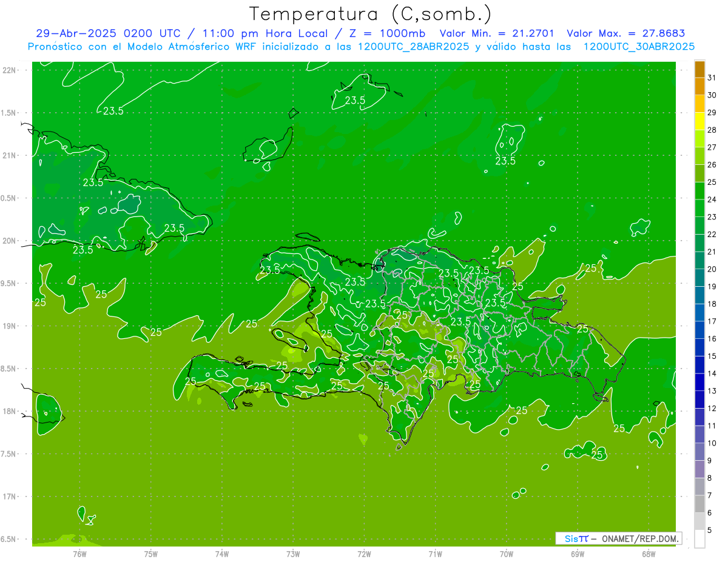The image size is (728, 562).
Task: Click the legend value 10
Action: point(712,443)
